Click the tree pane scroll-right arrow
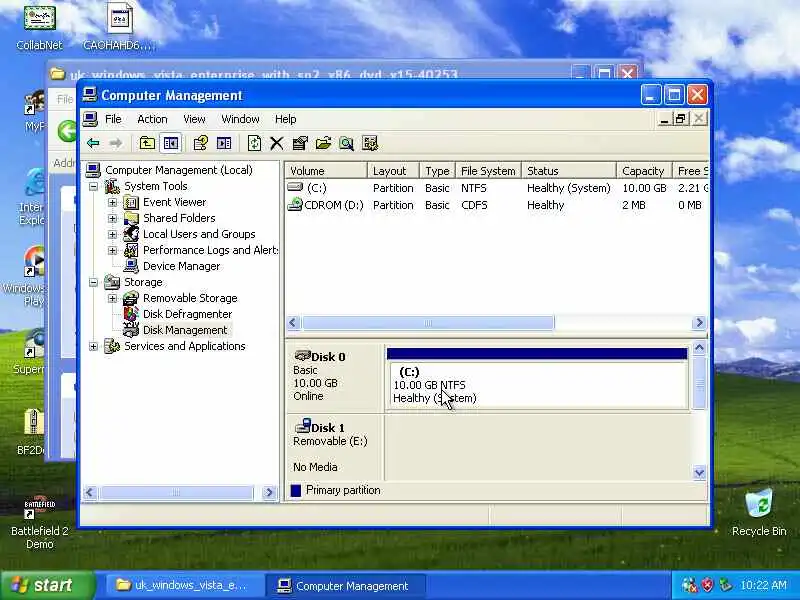This screenshot has width=800, height=600. [269, 492]
